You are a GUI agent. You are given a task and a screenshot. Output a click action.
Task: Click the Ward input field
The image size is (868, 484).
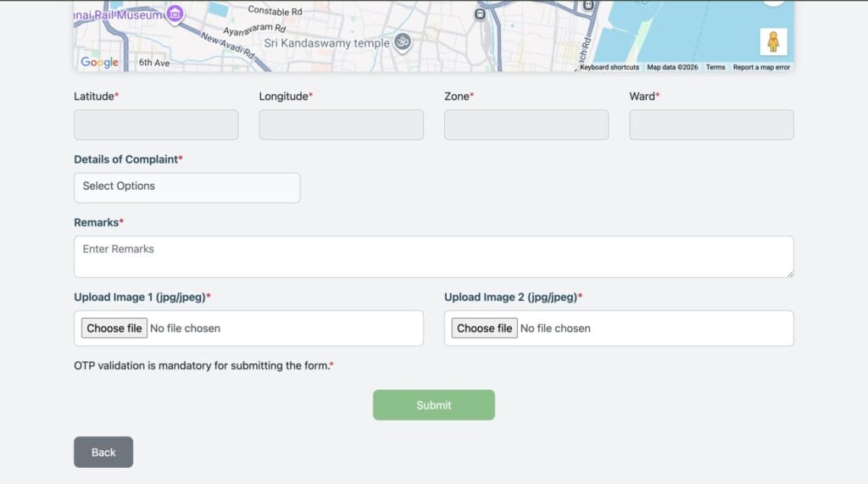click(711, 125)
